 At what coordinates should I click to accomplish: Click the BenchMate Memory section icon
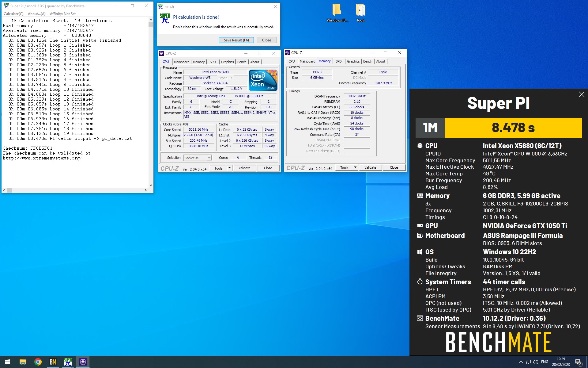(420, 196)
